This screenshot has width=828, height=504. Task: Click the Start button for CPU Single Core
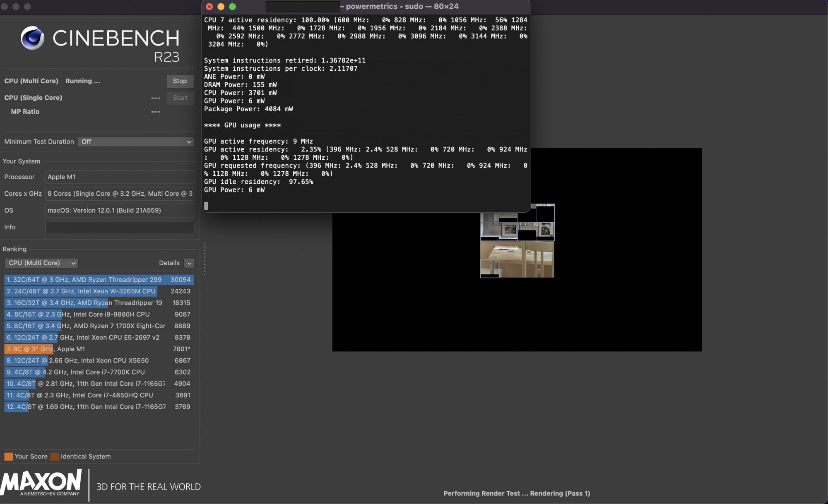[179, 97]
